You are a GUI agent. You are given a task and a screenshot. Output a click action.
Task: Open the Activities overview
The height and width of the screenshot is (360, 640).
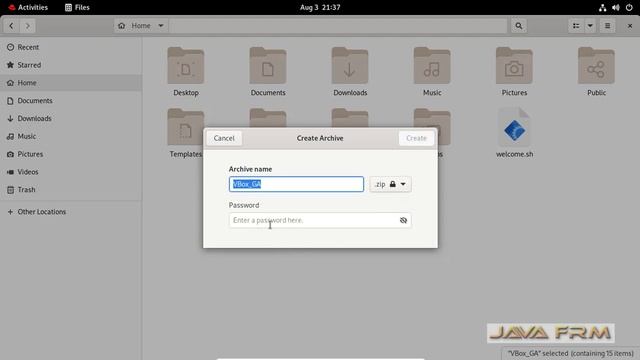click(28, 7)
